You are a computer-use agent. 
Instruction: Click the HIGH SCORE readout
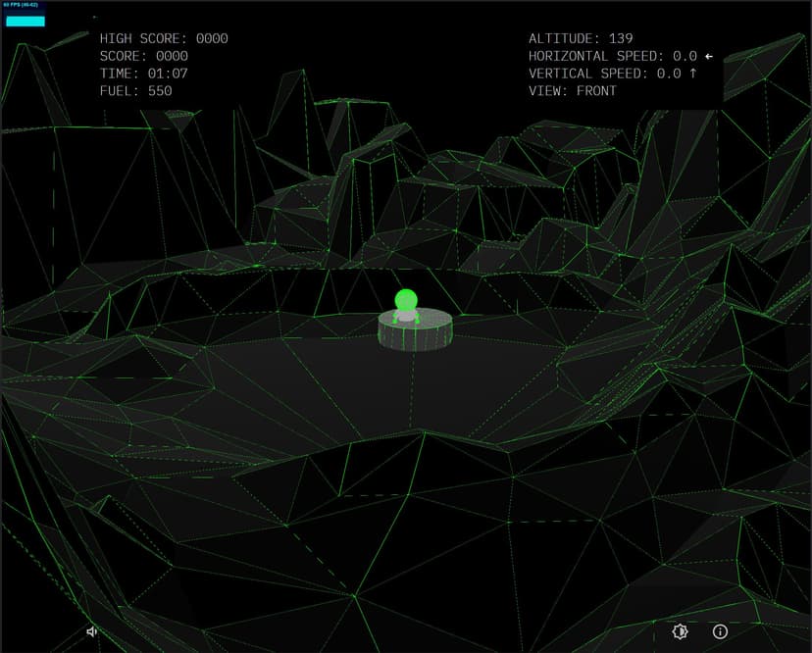(x=164, y=39)
